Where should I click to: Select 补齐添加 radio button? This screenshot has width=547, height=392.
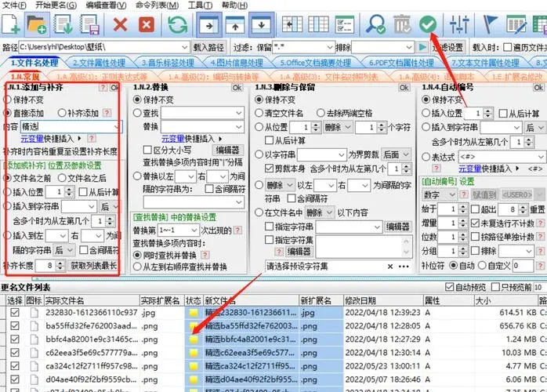(x=62, y=113)
